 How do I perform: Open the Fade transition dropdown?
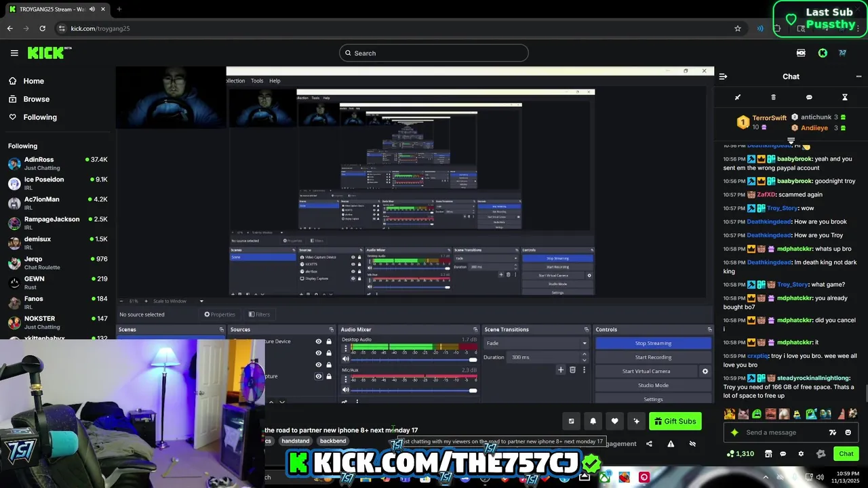click(536, 343)
